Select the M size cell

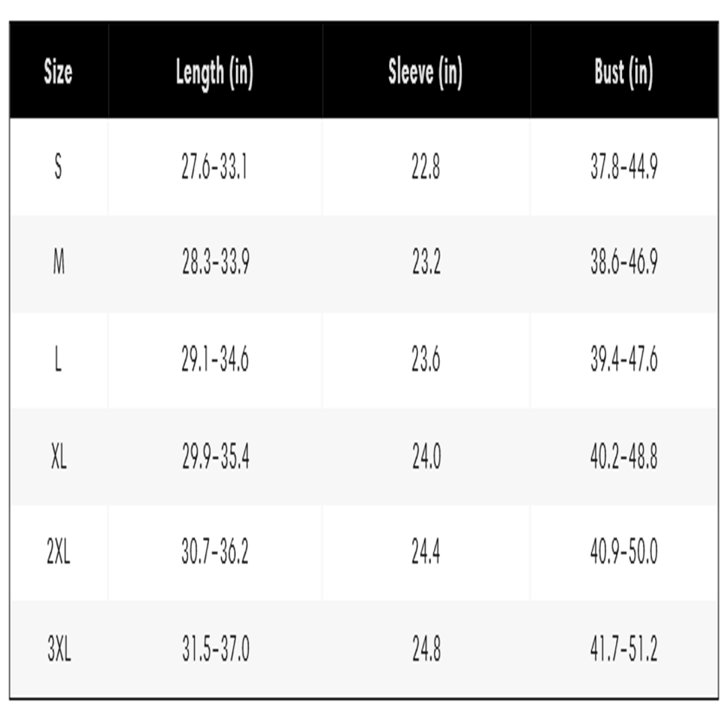59,262
